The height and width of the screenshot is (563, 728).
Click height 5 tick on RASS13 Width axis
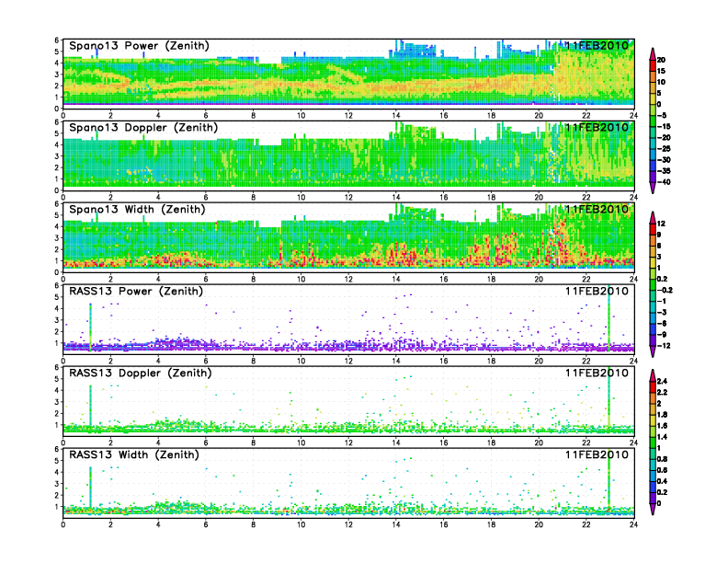pyautogui.click(x=57, y=461)
